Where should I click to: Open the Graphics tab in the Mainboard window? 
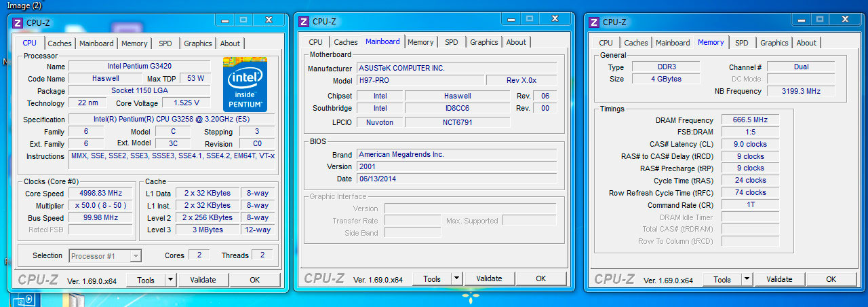(484, 42)
